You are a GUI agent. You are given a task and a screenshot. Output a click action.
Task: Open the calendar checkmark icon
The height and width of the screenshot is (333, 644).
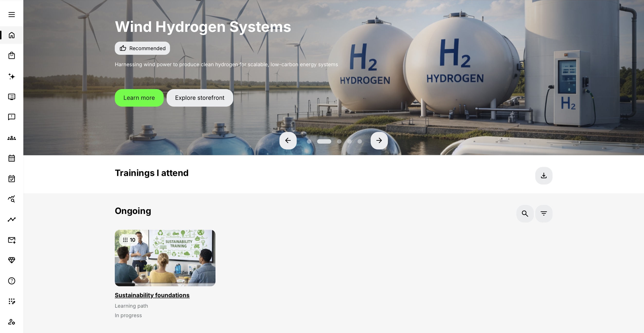pos(11,179)
